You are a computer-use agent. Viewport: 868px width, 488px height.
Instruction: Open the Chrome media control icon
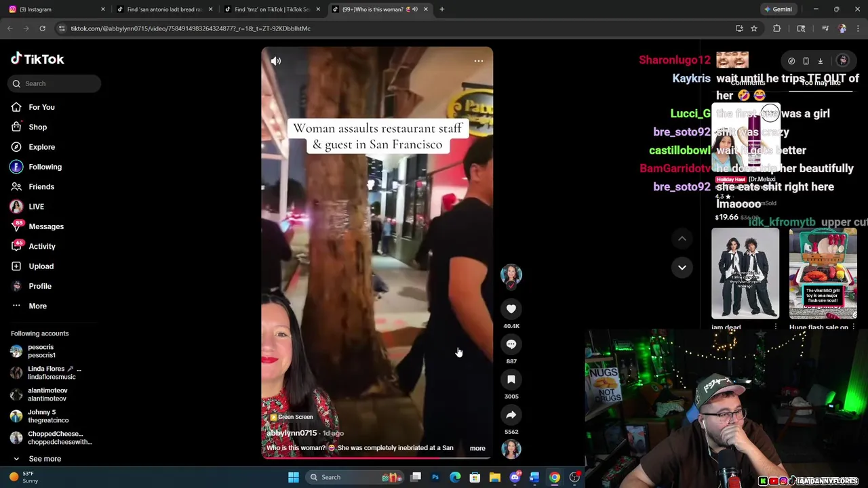coord(825,28)
